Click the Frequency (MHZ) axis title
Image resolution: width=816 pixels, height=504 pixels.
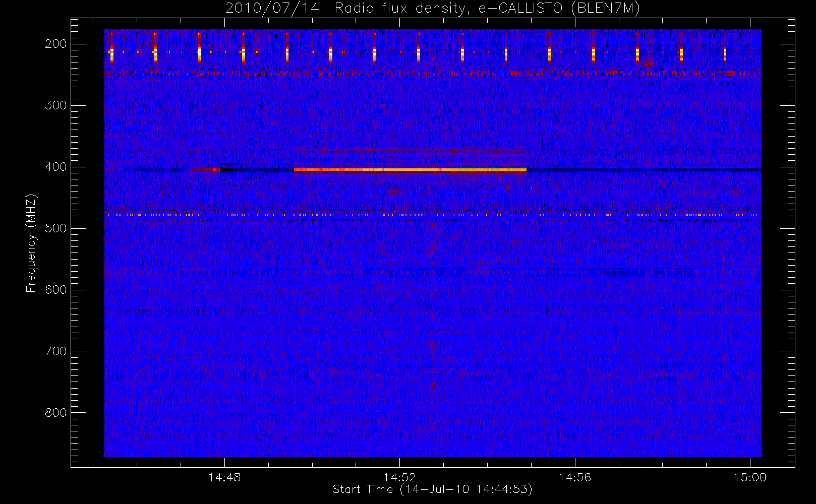(31, 243)
